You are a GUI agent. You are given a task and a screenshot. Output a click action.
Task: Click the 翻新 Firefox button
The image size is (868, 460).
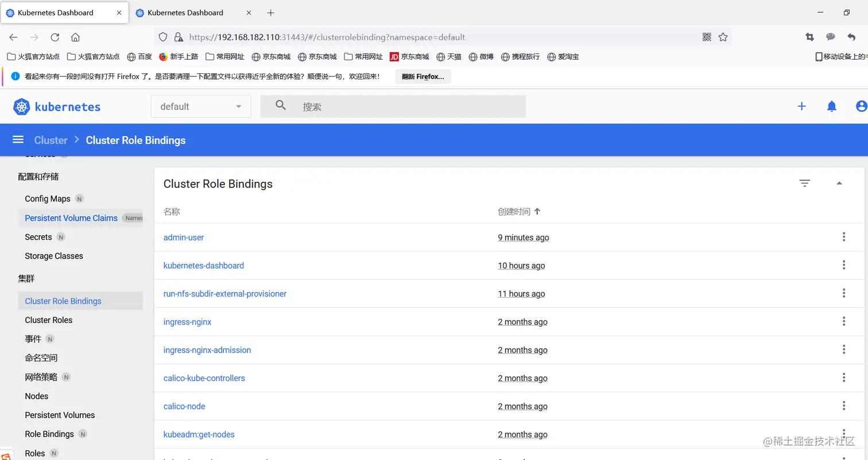(423, 76)
